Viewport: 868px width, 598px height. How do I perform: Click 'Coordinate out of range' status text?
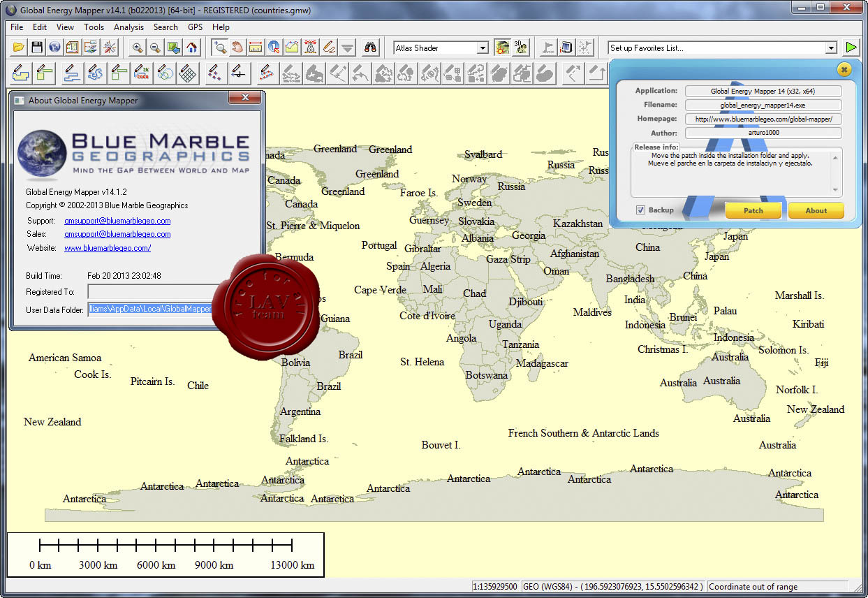point(753,587)
